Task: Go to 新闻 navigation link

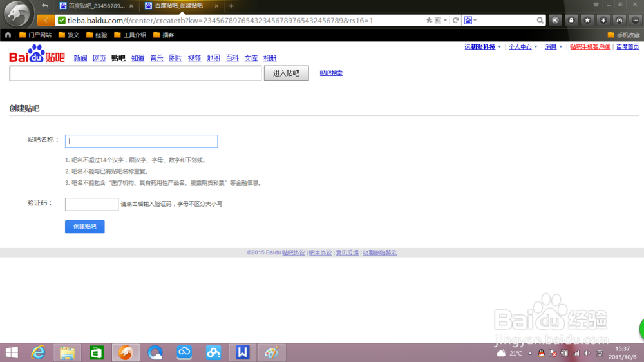Action: click(x=80, y=58)
